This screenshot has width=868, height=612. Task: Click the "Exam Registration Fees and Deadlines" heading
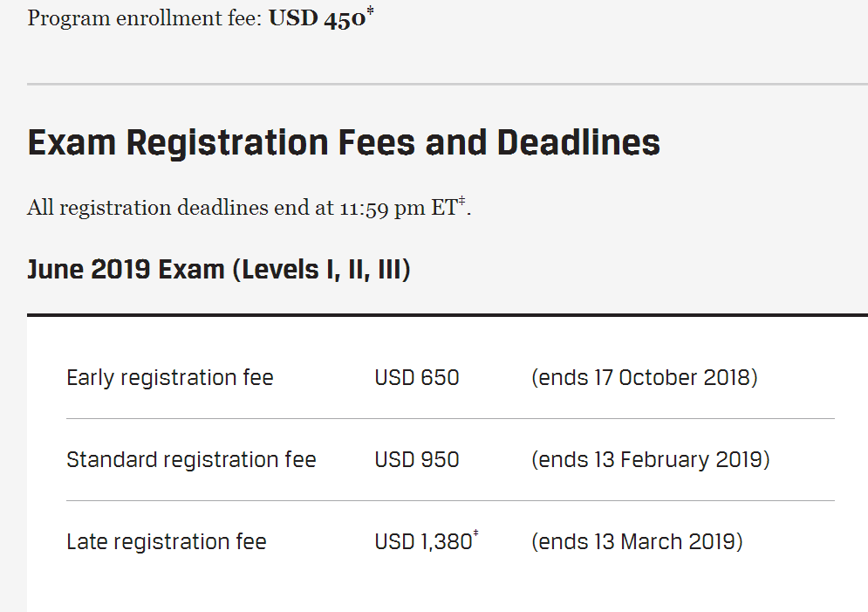(x=344, y=142)
